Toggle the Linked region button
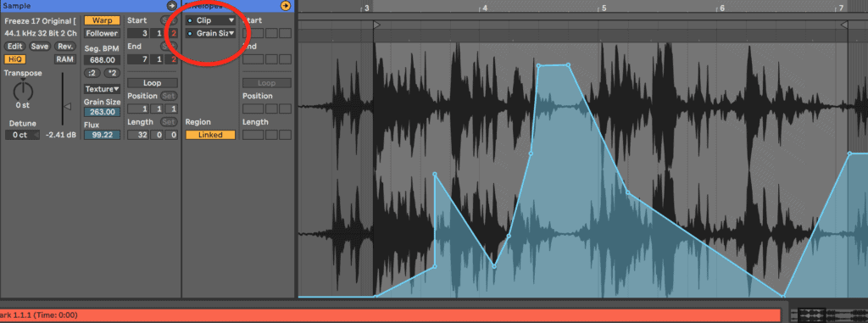 210,135
